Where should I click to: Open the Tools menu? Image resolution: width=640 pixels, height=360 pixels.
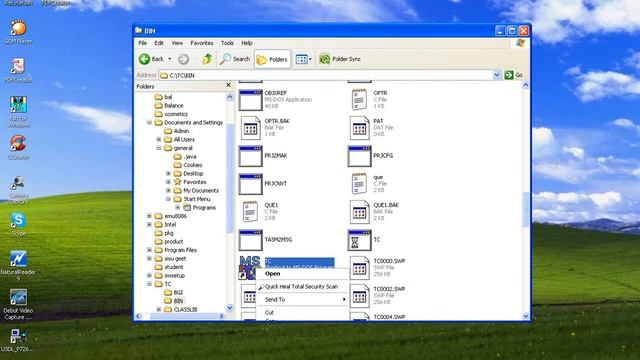[x=227, y=43]
